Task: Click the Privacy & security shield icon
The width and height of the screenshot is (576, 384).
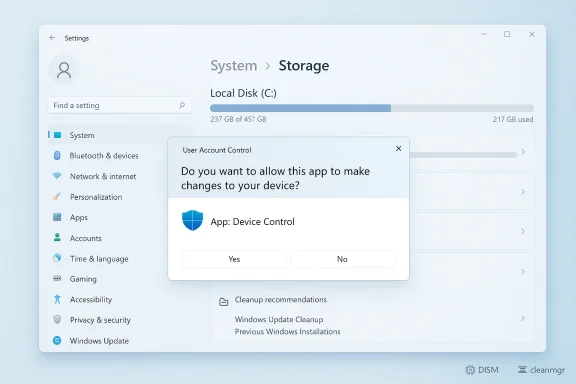Action: [57, 320]
